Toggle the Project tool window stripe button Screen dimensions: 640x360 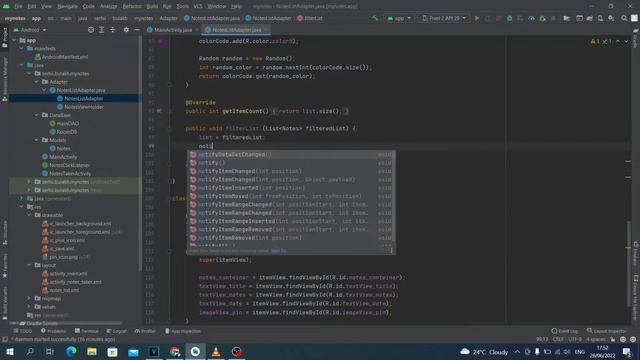point(5,37)
